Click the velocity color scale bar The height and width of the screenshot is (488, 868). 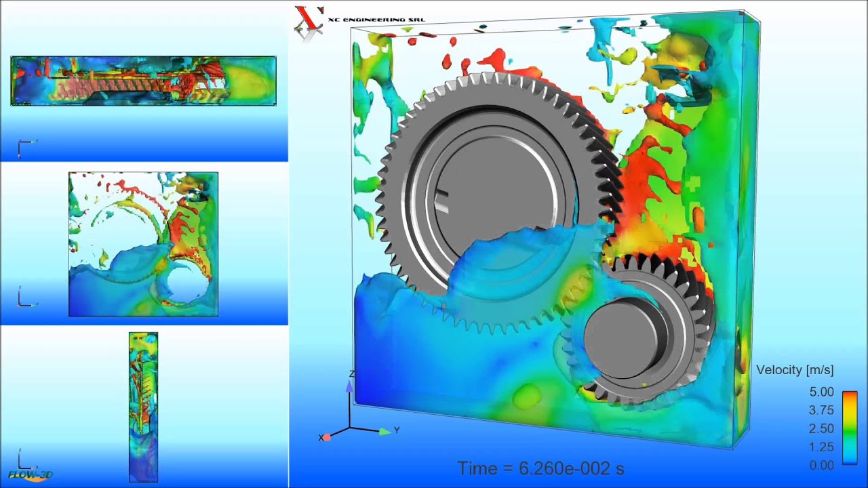pyautogui.click(x=850, y=428)
